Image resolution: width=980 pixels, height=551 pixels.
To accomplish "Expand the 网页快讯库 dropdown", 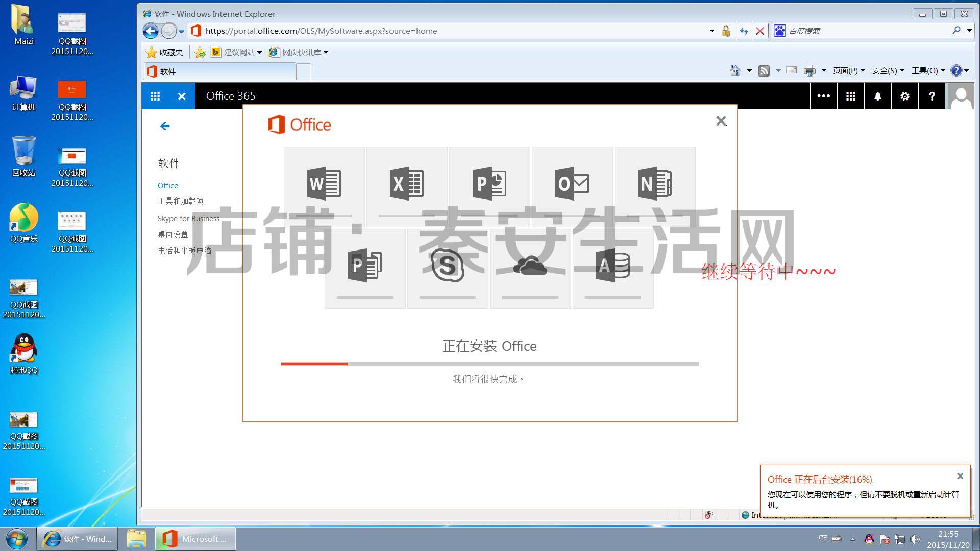I will click(326, 53).
